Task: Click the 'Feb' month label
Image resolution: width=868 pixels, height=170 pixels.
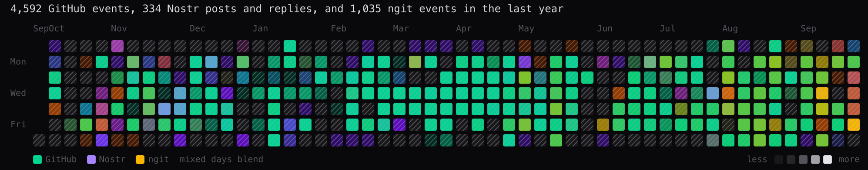Action: pos(338,29)
